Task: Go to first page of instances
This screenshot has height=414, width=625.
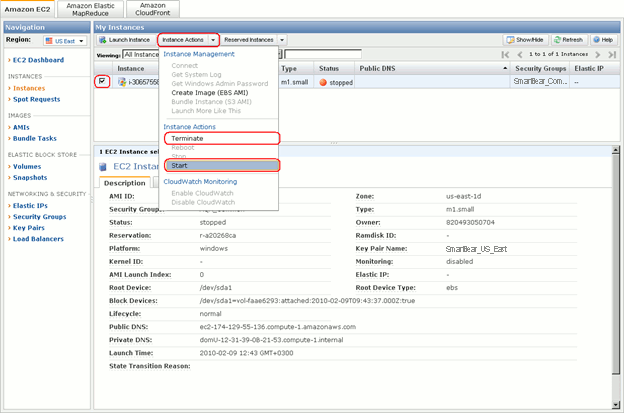Action: coord(505,55)
